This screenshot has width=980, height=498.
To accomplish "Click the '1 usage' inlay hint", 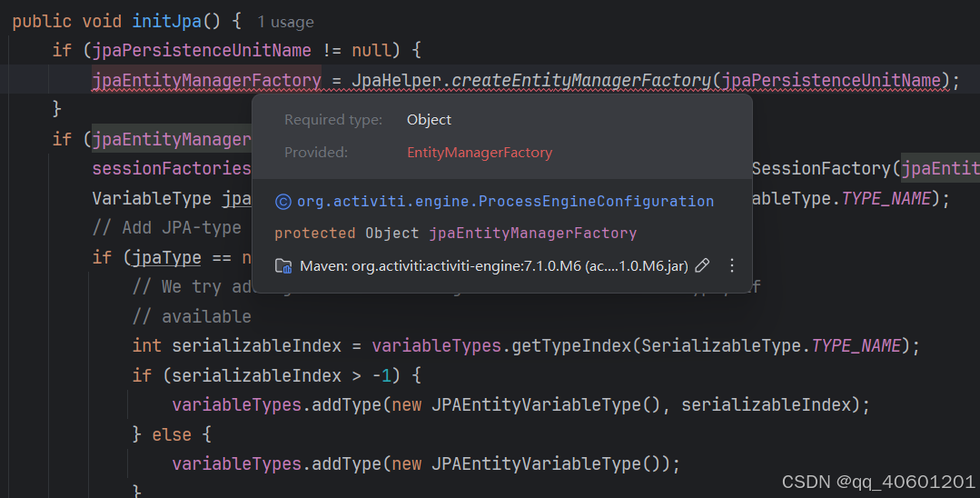I will [x=285, y=23].
